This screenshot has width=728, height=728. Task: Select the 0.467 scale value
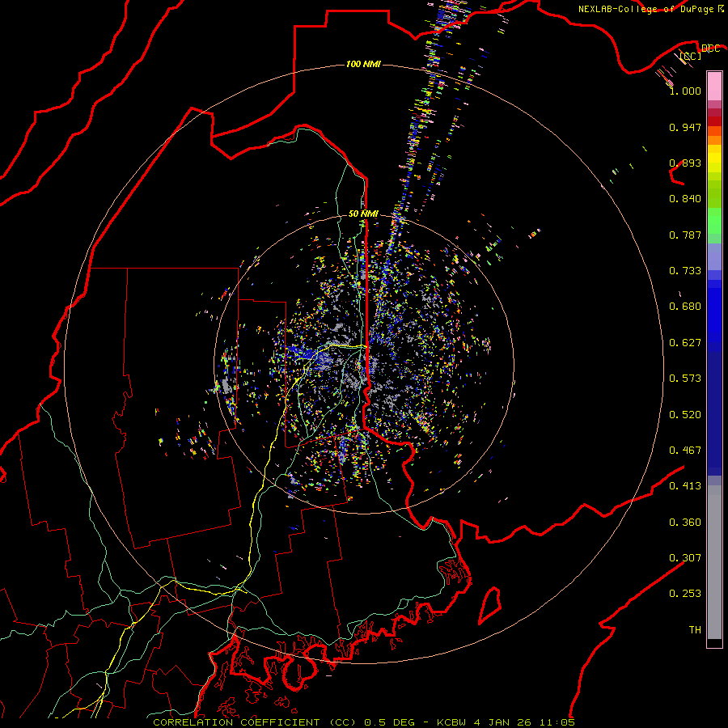(x=685, y=451)
